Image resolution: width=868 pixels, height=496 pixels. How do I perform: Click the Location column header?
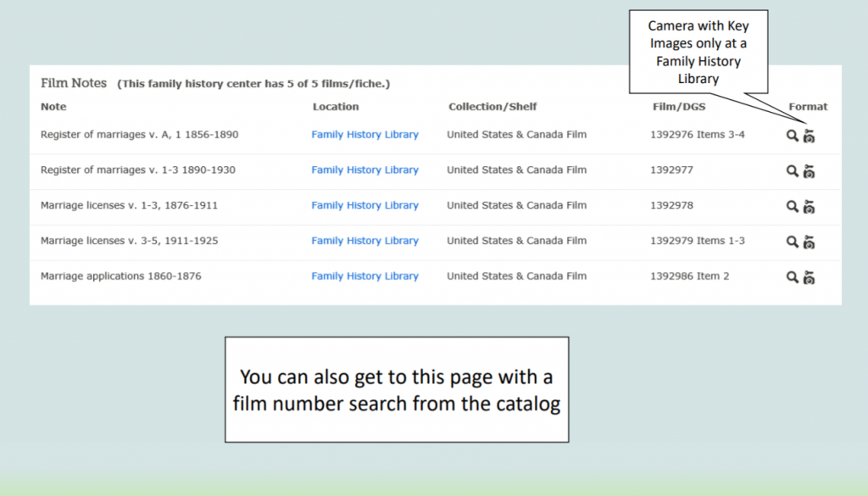click(x=336, y=107)
